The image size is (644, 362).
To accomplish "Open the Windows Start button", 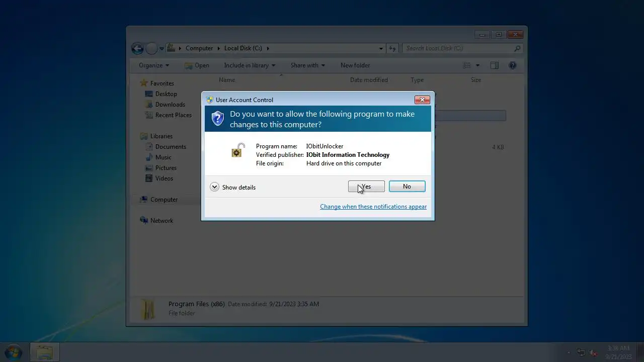I will (x=13, y=351).
